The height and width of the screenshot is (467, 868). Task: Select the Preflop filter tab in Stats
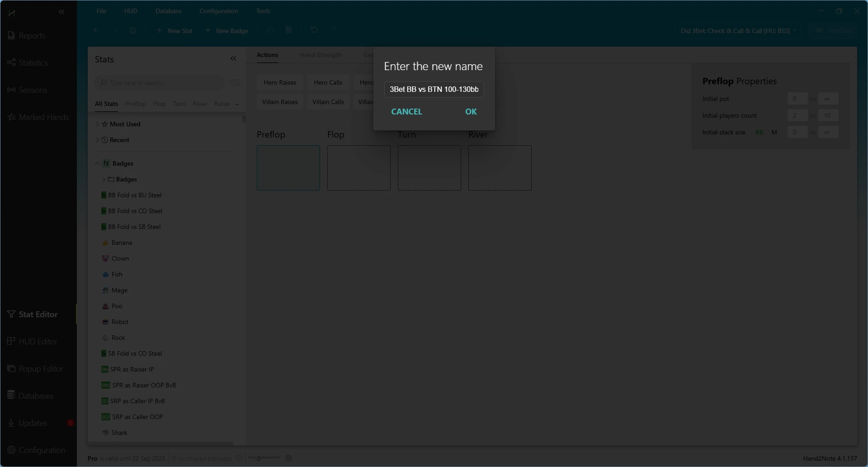click(135, 104)
